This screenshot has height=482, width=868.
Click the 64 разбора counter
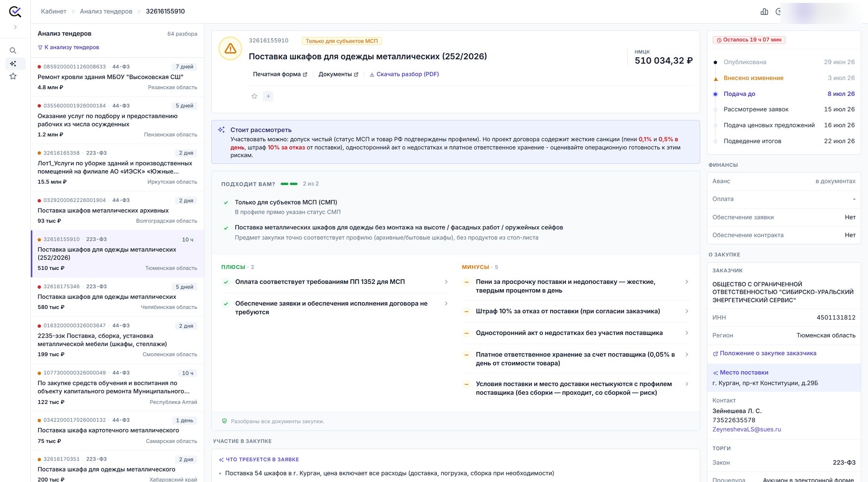(x=182, y=34)
